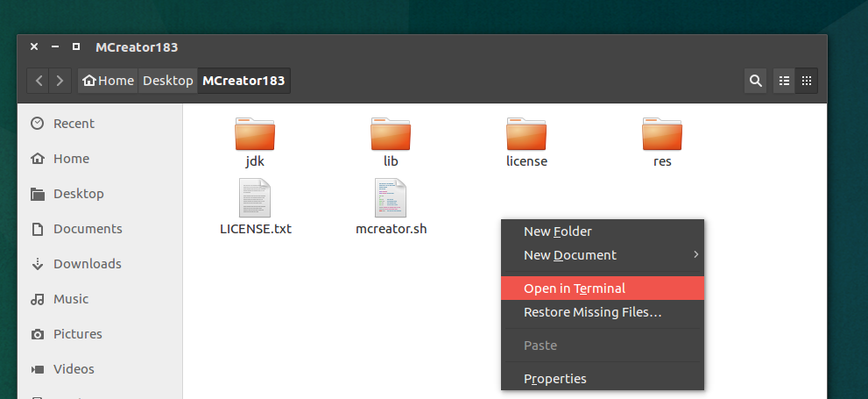Image resolution: width=868 pixels, height=399 pixels.
Task: Open Desktop in the sidebar
Action: coord(100,194)
